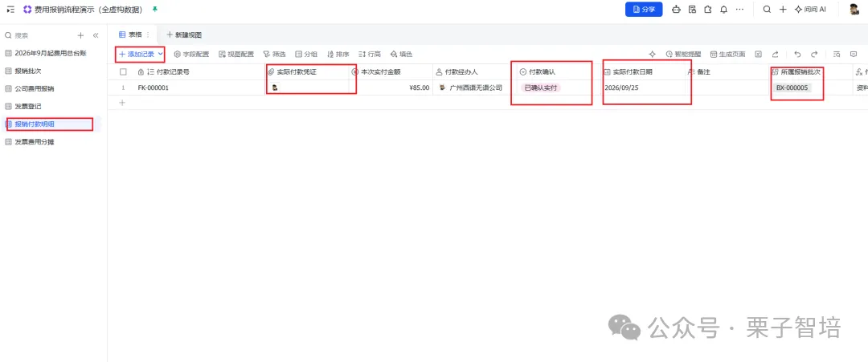Open the linked record BX-000005

point(792,87)
